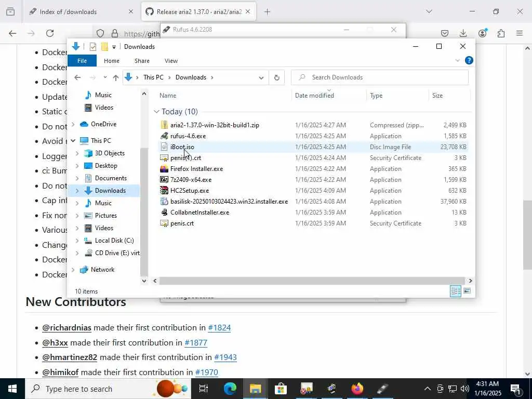532x399 pixels.
Task: Open pull request #1824 link
Action: (x=219, y=328)
